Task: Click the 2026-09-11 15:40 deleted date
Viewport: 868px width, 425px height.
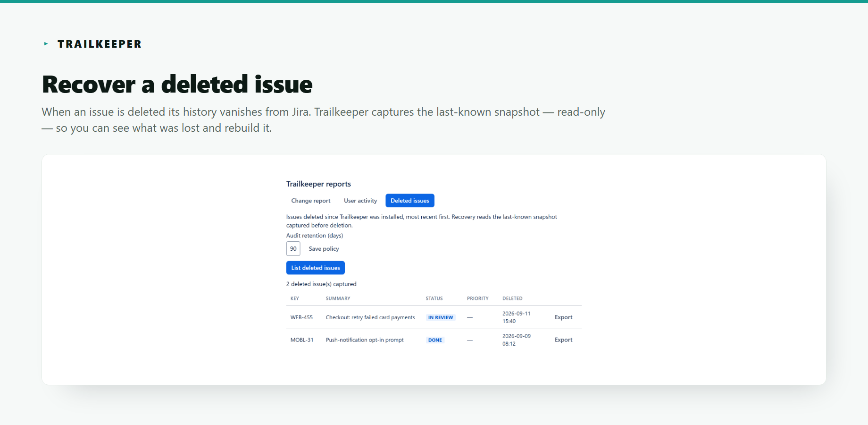Action: tap(517, 317)
